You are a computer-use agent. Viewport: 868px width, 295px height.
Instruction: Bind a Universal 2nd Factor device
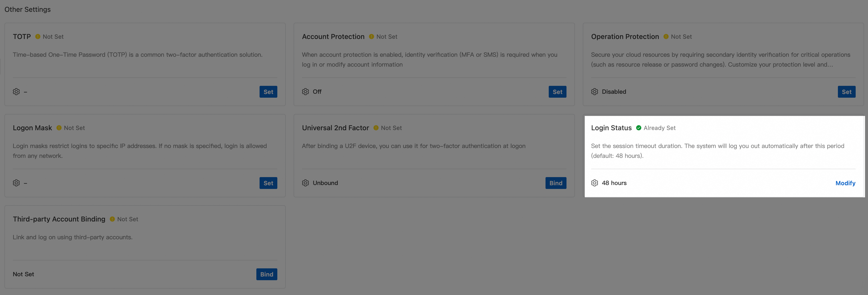pos(556,183)
